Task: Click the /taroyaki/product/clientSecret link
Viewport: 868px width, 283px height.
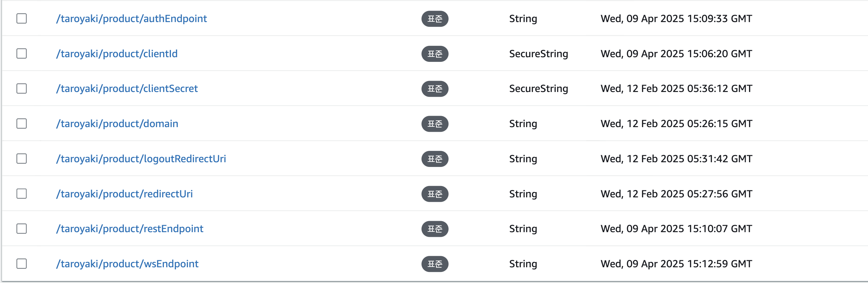Action: (x=127, y=89)
